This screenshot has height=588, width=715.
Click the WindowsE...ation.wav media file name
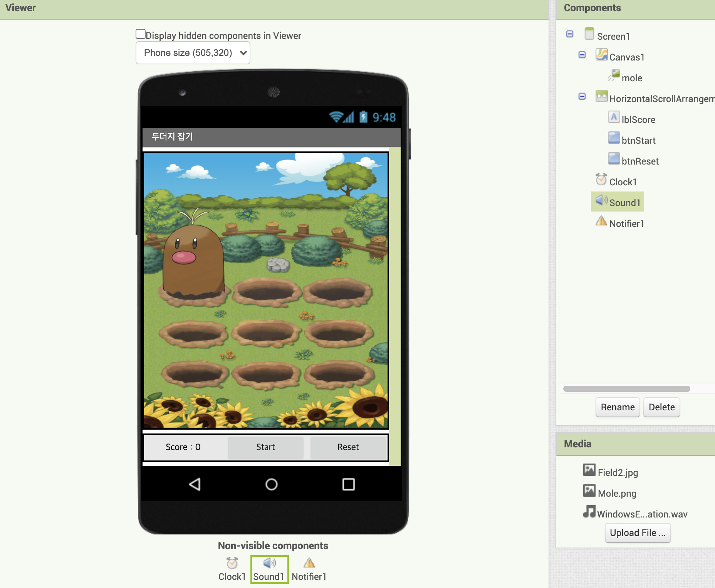(x=642, y=514)
